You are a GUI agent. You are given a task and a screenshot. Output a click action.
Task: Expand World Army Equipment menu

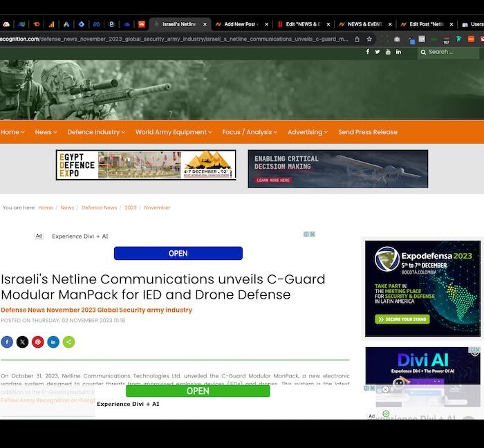[174, 132]
